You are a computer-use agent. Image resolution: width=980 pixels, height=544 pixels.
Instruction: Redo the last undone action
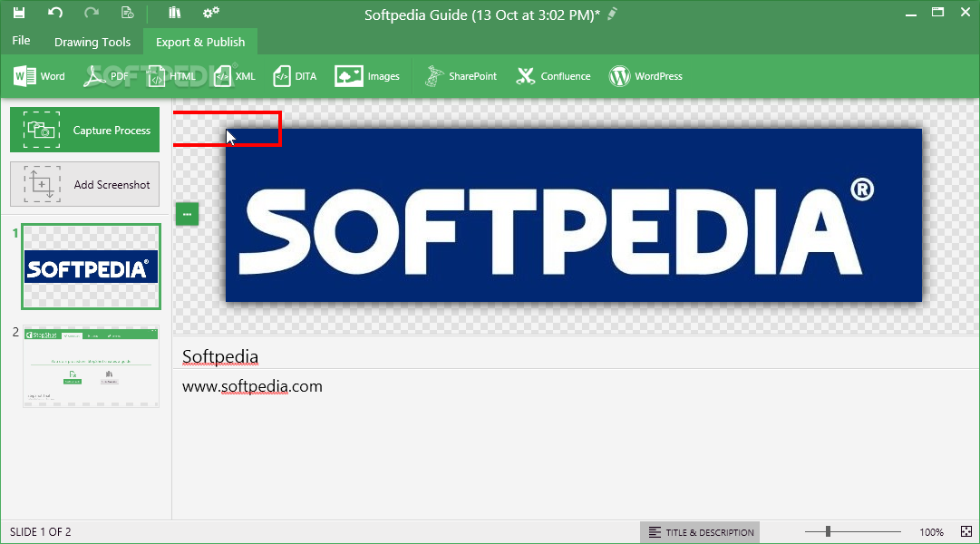(92, 13)
